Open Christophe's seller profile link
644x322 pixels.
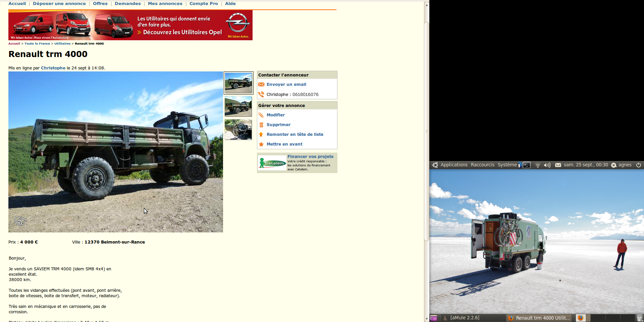click(x=53, y=68)
